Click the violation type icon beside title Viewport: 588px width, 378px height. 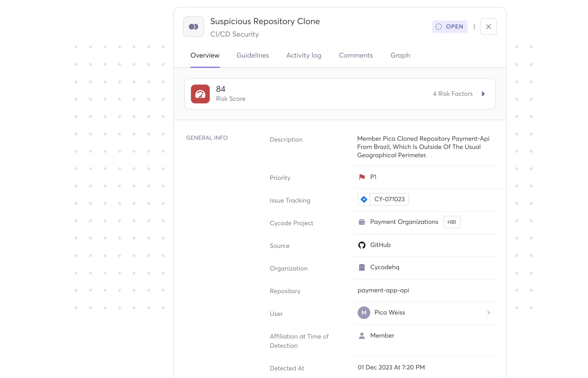pyautogui.click(x=193, y=27)
